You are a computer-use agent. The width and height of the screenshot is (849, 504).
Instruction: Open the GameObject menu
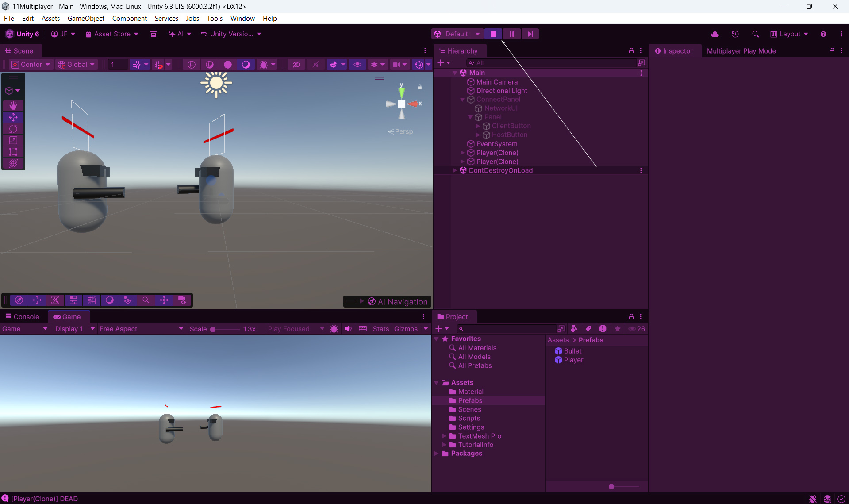click(86, 18)
